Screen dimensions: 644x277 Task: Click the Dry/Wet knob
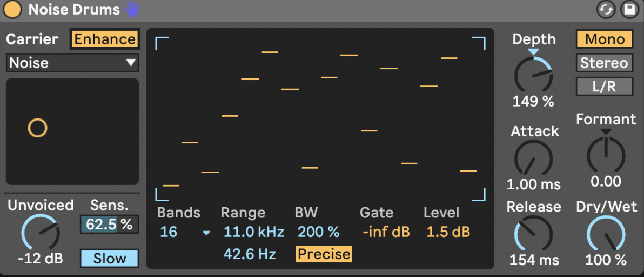(606, 234)
